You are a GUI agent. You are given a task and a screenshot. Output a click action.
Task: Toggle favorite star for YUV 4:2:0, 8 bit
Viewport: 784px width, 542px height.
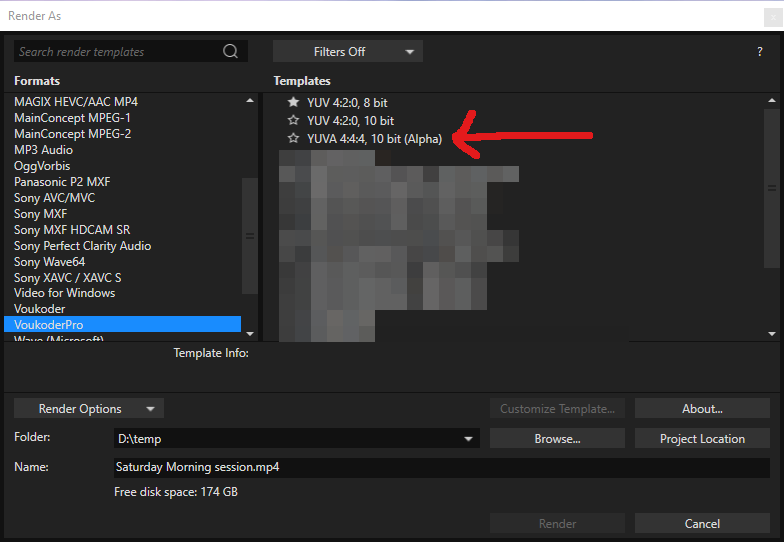point(293,103)
